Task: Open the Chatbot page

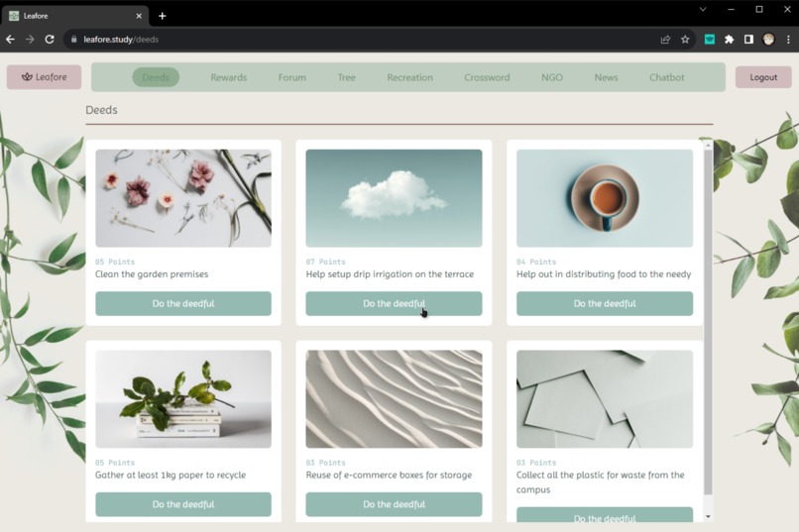Action: 666,77
